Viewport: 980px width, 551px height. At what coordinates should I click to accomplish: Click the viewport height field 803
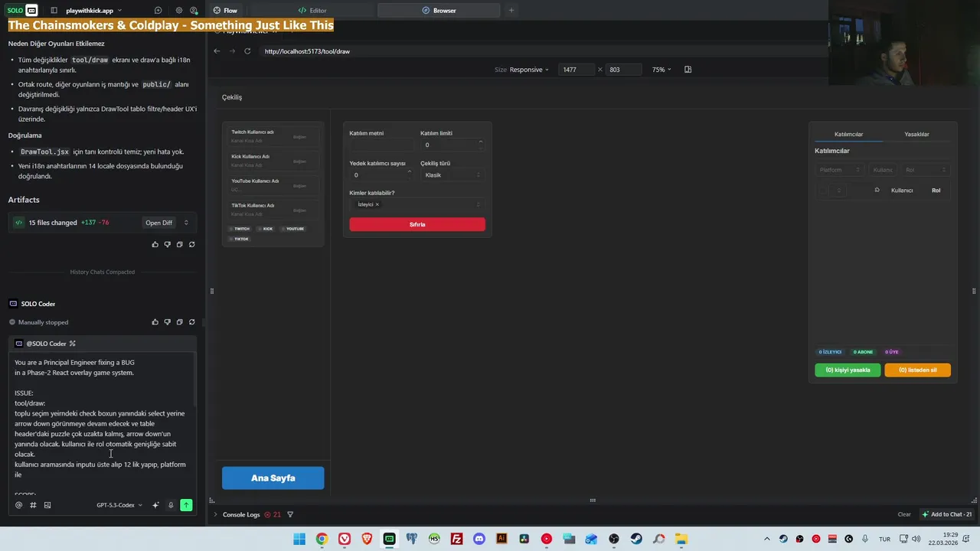[x=624, y=70]
